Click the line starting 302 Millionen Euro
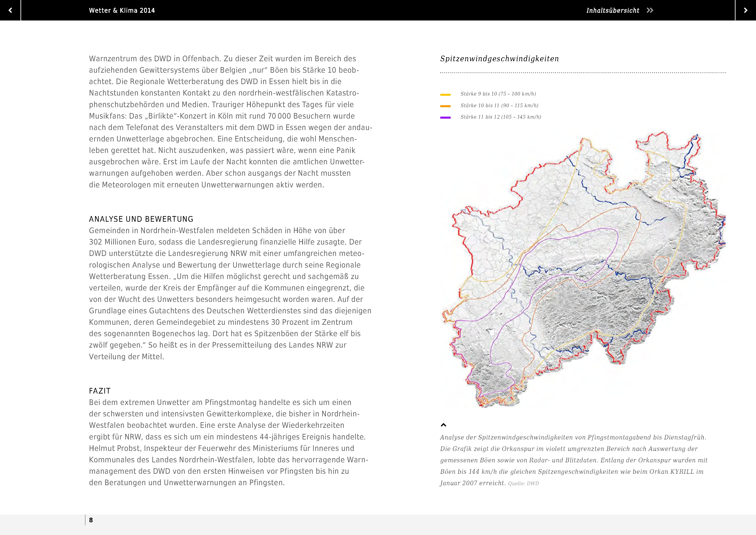Image resolution: width=756 pixels, height=535 pixels. pyautogui.click(x=225, y=242)
